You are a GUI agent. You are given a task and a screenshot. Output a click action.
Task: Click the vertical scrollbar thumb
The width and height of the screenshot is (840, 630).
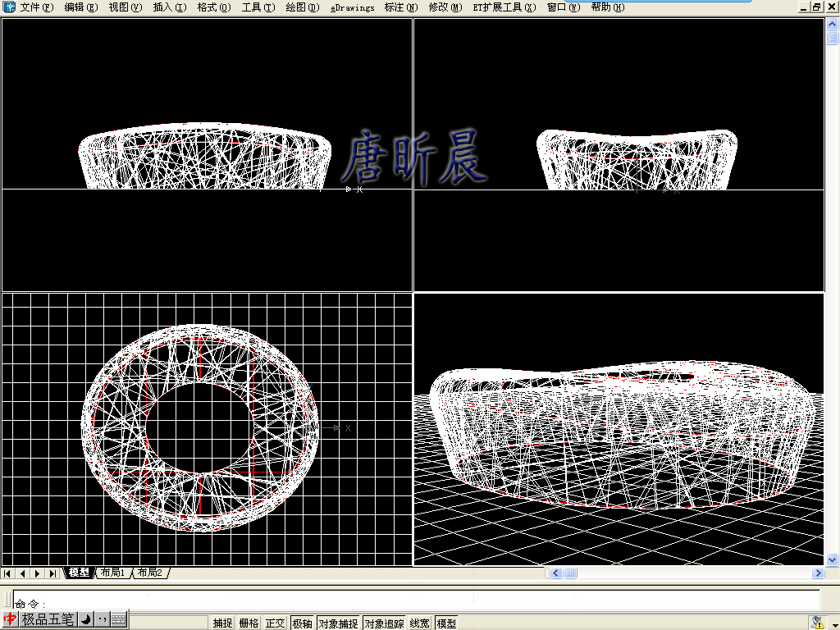pos(832,38)
